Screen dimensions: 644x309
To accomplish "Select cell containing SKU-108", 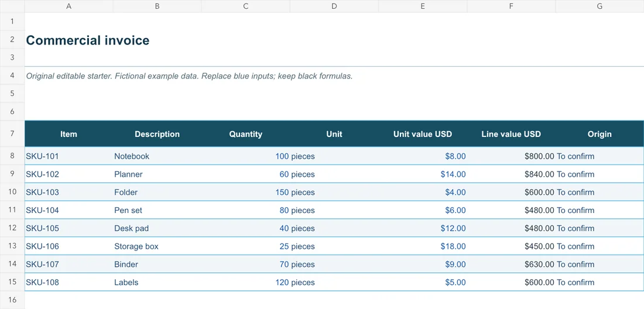I will (x=68, y=282).
